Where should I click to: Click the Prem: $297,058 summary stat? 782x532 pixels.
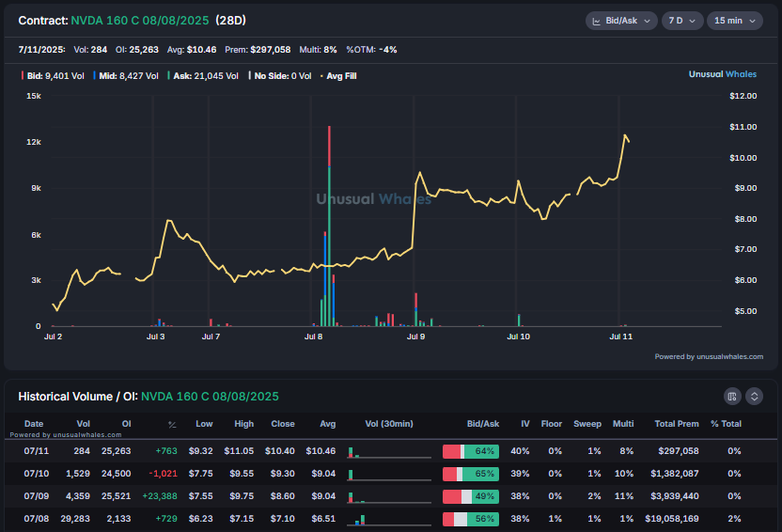point(258,50)
